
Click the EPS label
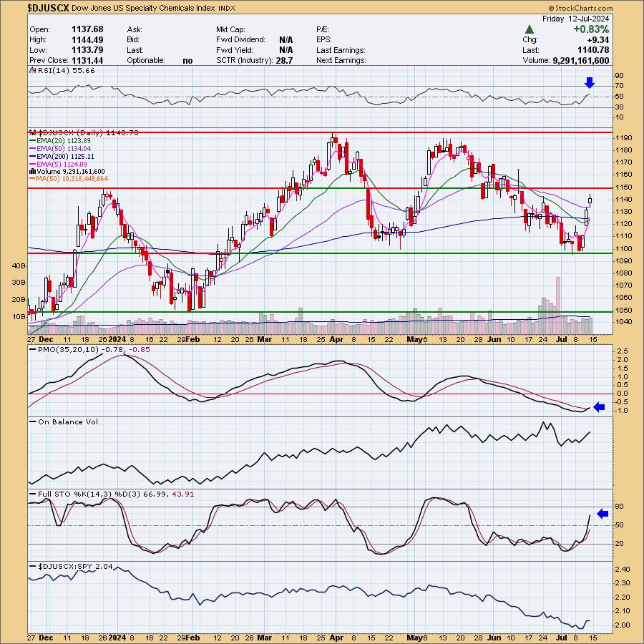coord(324,40)
